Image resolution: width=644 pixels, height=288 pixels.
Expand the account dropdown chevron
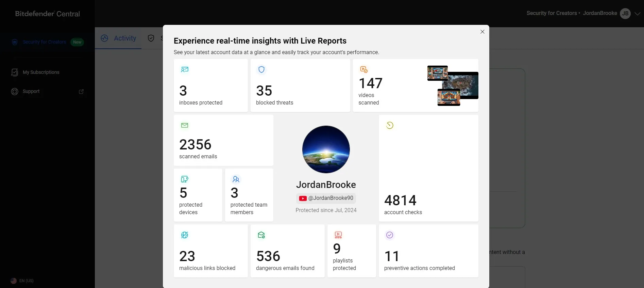(638, 14)
